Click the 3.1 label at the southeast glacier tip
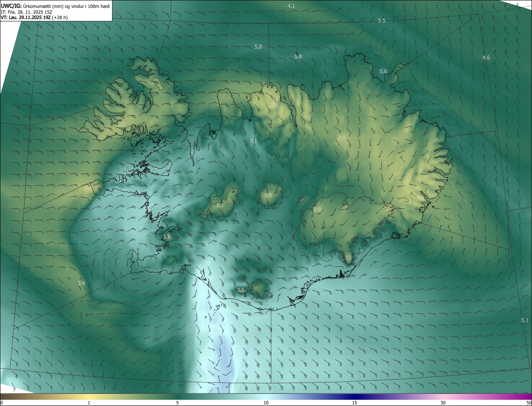 click(x=348, y=257)
